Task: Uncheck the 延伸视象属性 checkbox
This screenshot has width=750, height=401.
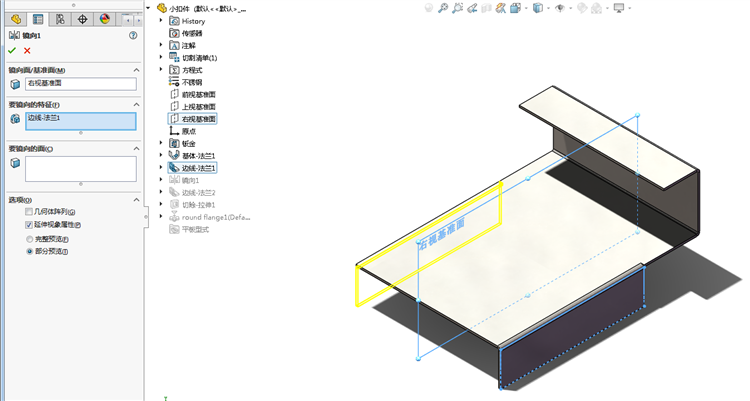Action: 29,225
